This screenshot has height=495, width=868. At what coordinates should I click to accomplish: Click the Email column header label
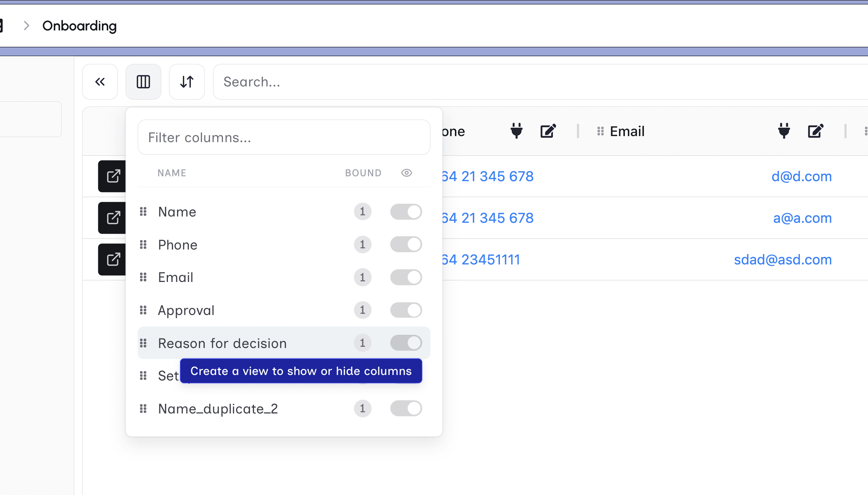click(627, 131)
